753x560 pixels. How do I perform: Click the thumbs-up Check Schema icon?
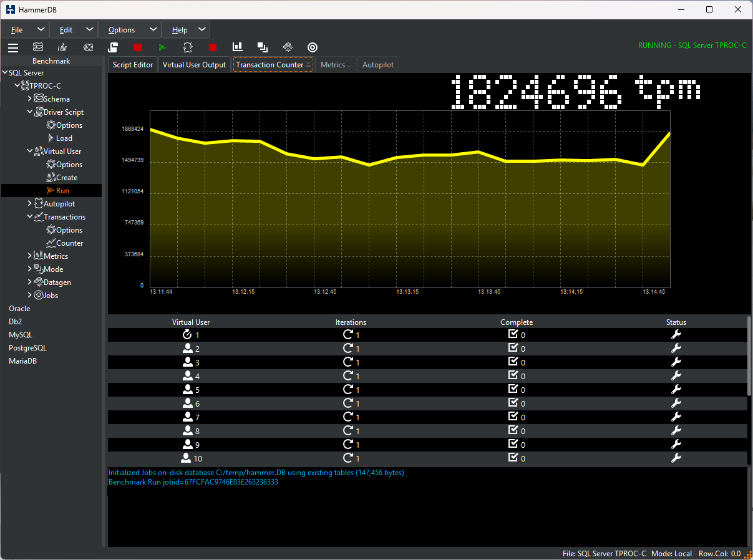point(63,47)
